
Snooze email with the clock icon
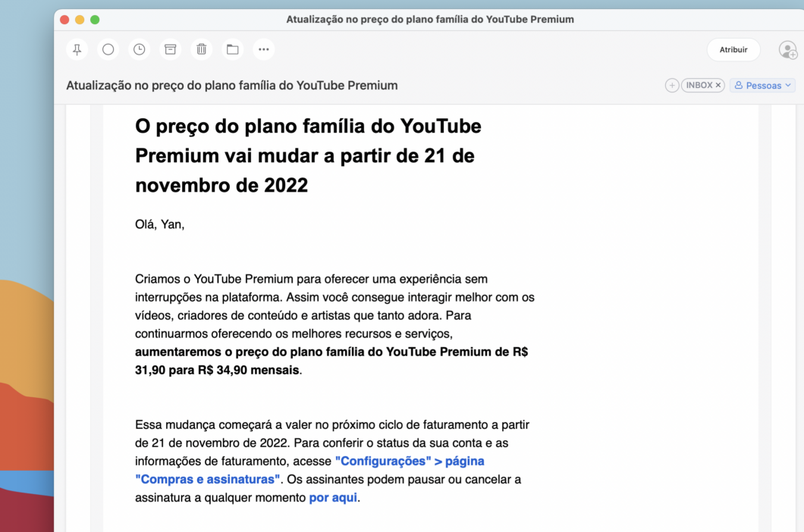tap(140, 50)
